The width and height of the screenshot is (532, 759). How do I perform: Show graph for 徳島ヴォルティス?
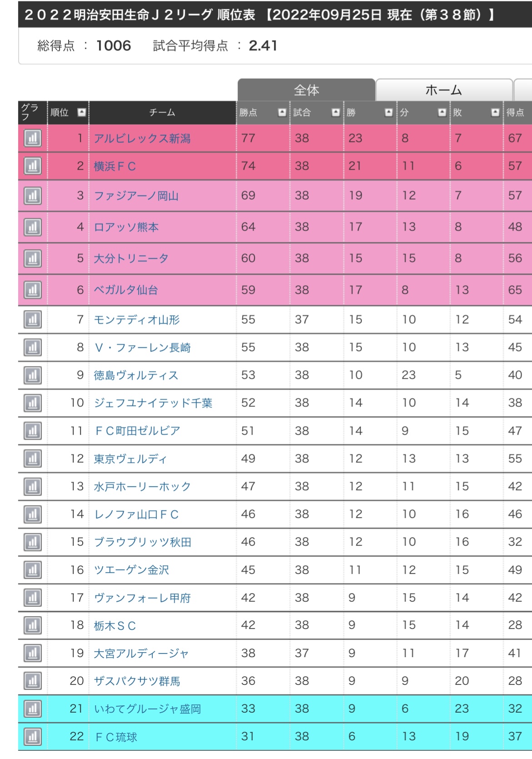(33, 375)
